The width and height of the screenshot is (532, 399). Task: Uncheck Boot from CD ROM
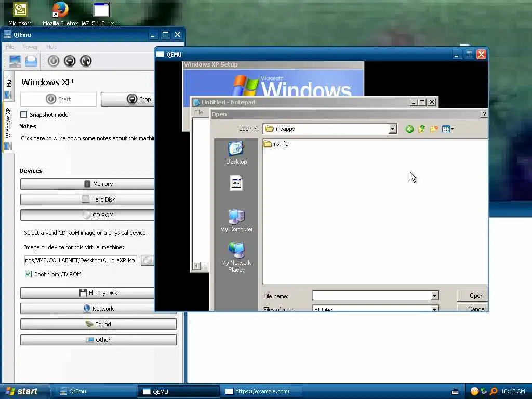[28, 274]
